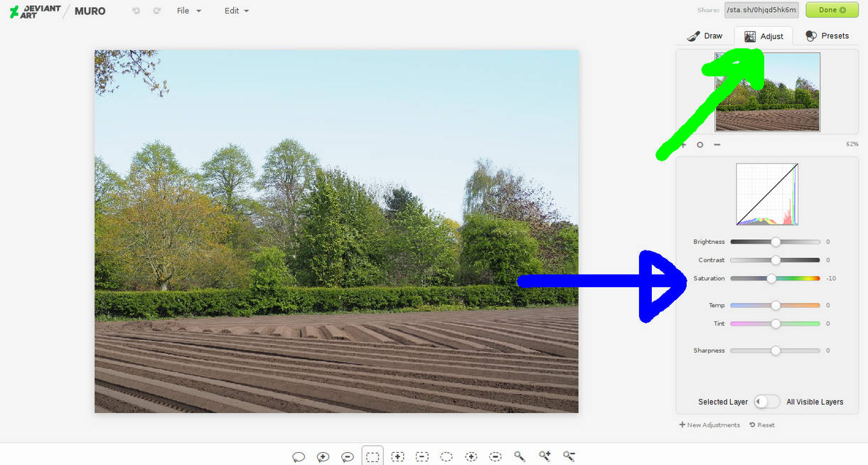Viewport: 868px width, 465px height.
Task: Click the Tint slider handle
Action: tap(776, 324)
